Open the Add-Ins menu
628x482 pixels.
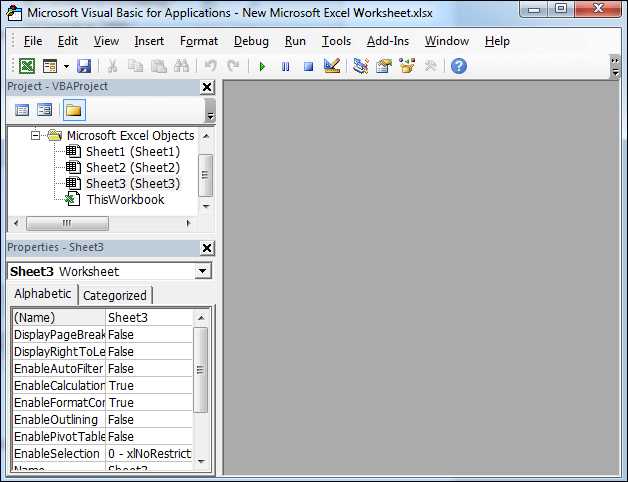point(388,41)
